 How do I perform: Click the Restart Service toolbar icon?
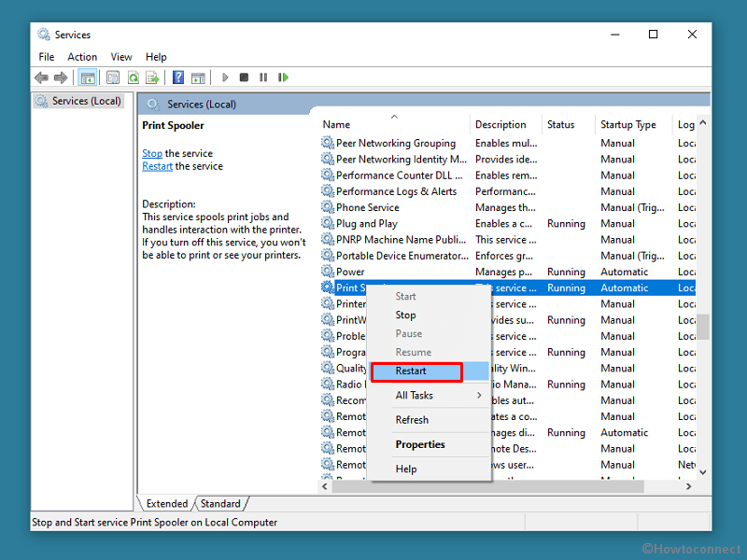[283, 77]
